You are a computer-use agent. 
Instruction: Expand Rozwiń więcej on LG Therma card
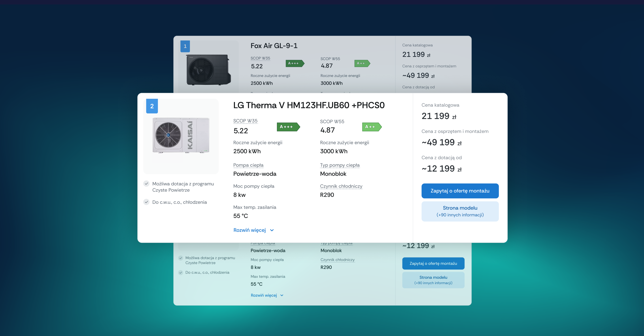pos(249,230)
